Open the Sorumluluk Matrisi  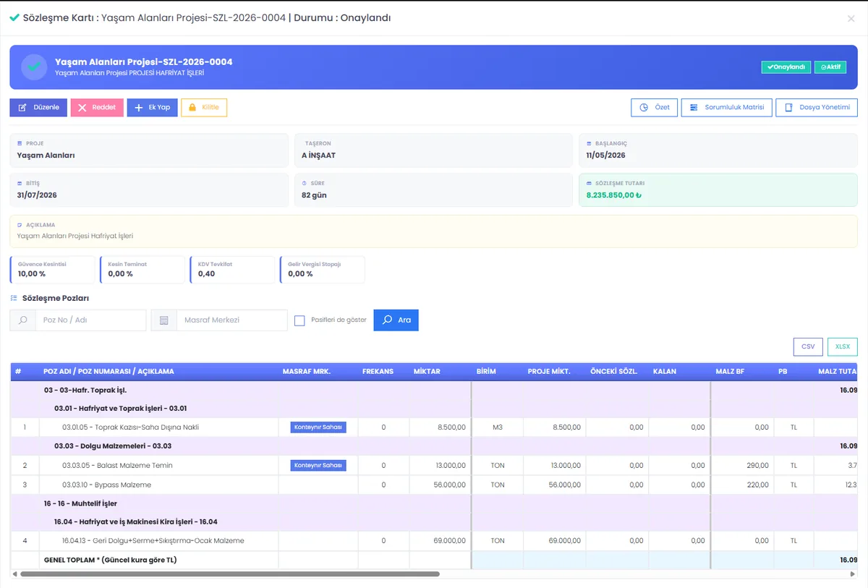[727, 108]
